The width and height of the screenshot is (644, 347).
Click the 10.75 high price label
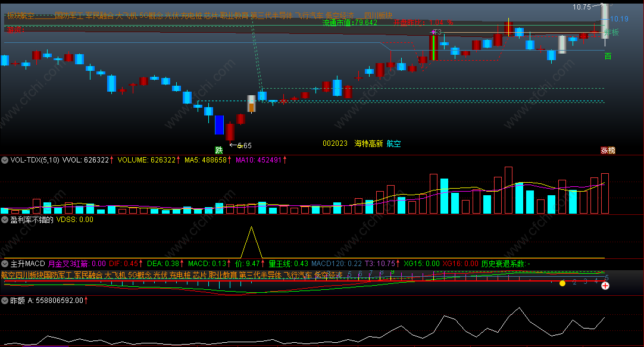click(582, 7)
